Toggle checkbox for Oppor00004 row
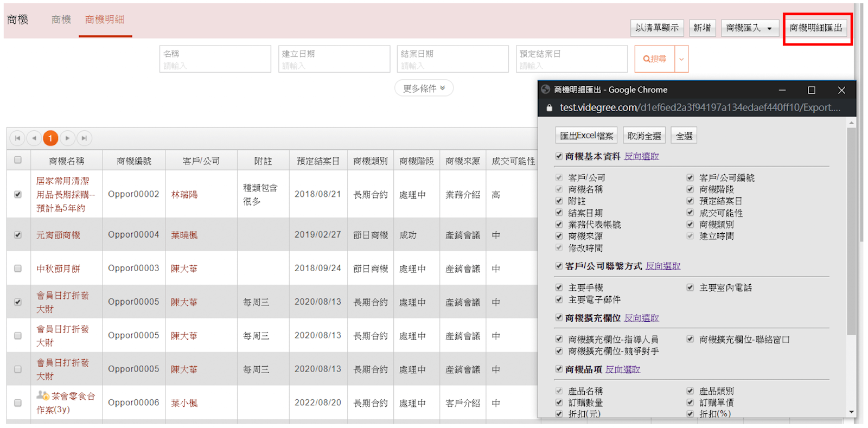 (x=18, y=235)
